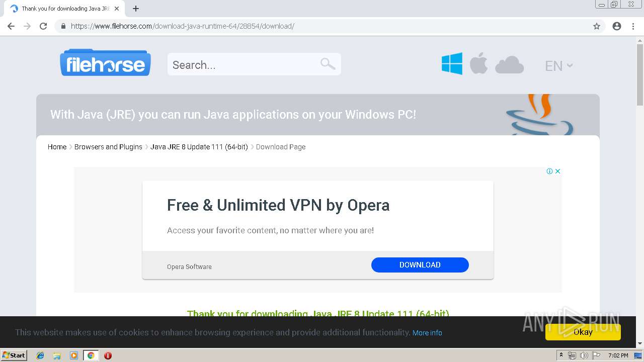Click the search magnifier icon

pyautogui.click(x=328, y=64)
